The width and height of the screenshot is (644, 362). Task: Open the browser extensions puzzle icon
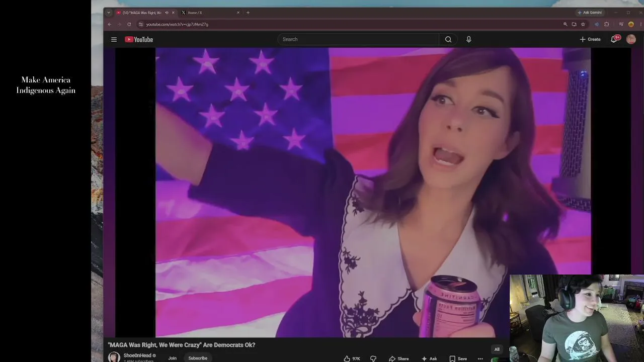606,24
